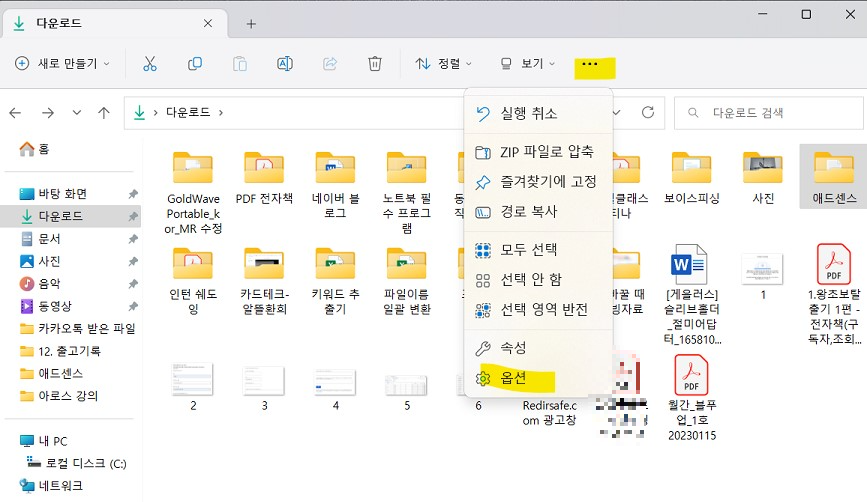Choose 즐겨찾기에 고정 menu item
This screenshot has width=867, height=502.
coord(539,181)
